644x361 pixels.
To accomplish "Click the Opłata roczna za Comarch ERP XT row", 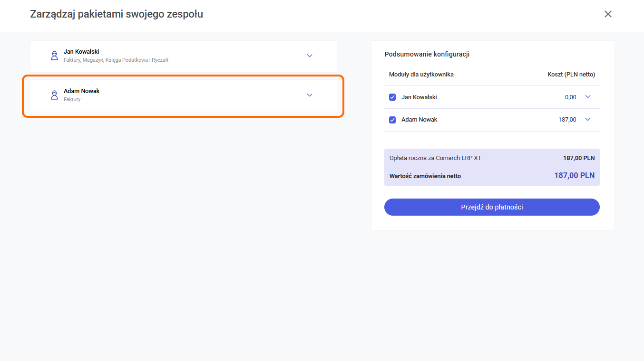I will (435, 158).
